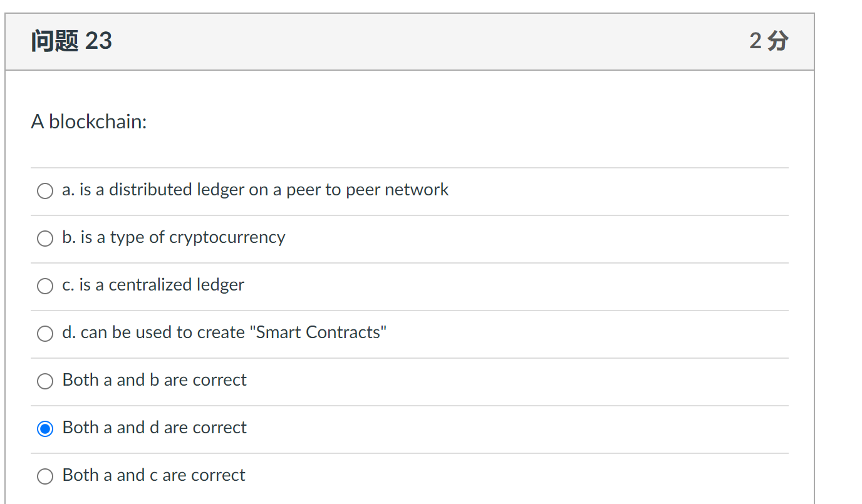
Task: Select radio button for option b
Action: 44,238
